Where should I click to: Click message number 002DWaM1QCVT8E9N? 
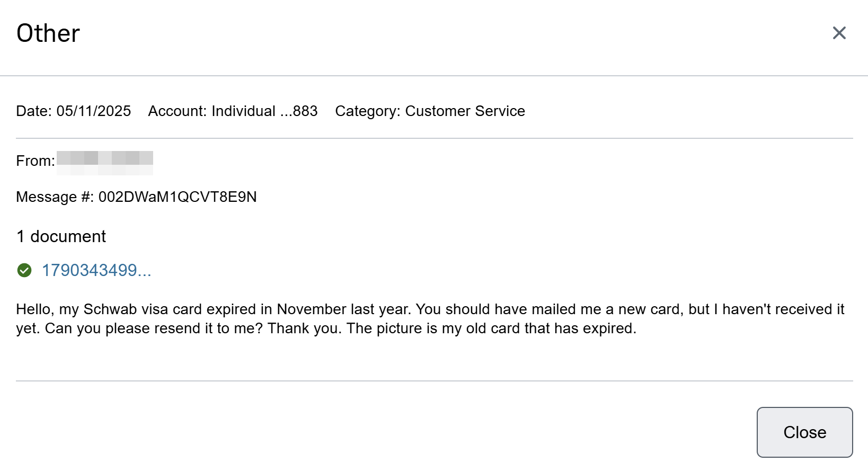(x=178, y=197)
